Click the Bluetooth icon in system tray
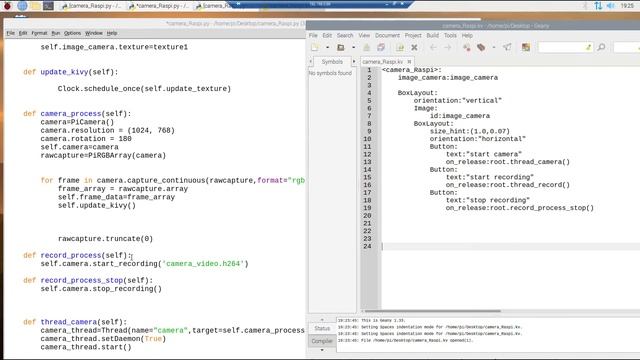Image resolution: width=640 pixels, height=360 pixels. click(586, 6)
